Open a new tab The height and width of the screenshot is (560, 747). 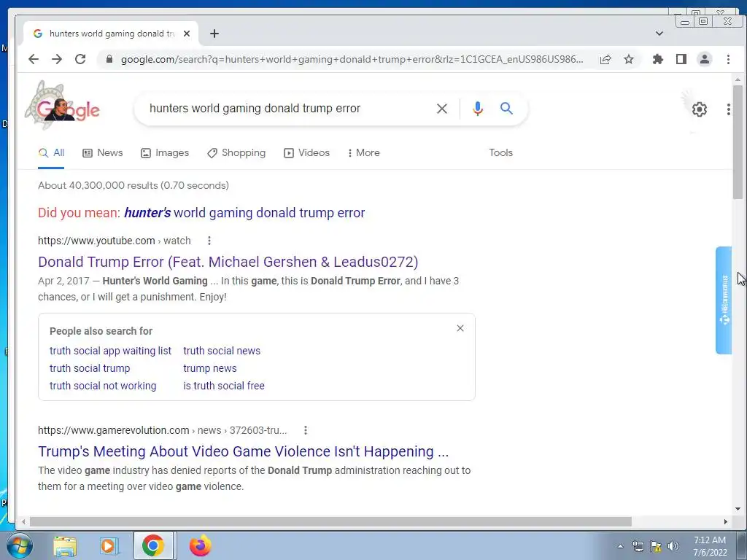coord(214,34)
